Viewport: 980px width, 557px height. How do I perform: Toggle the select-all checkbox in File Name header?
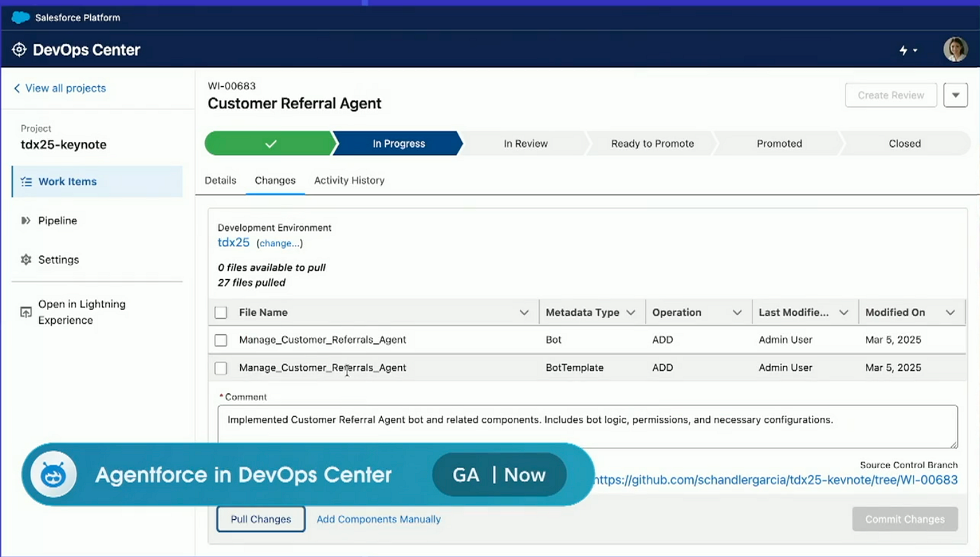click(x=220, y=313)
